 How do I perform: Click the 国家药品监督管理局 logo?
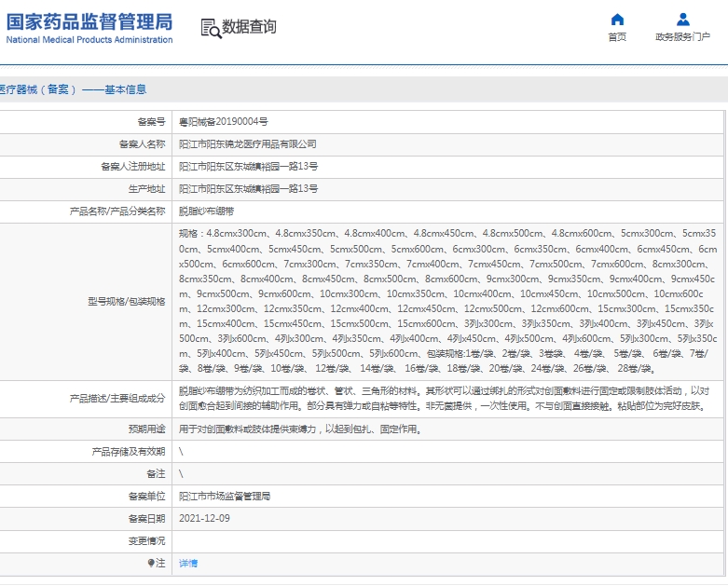click(x=89, y=21)
